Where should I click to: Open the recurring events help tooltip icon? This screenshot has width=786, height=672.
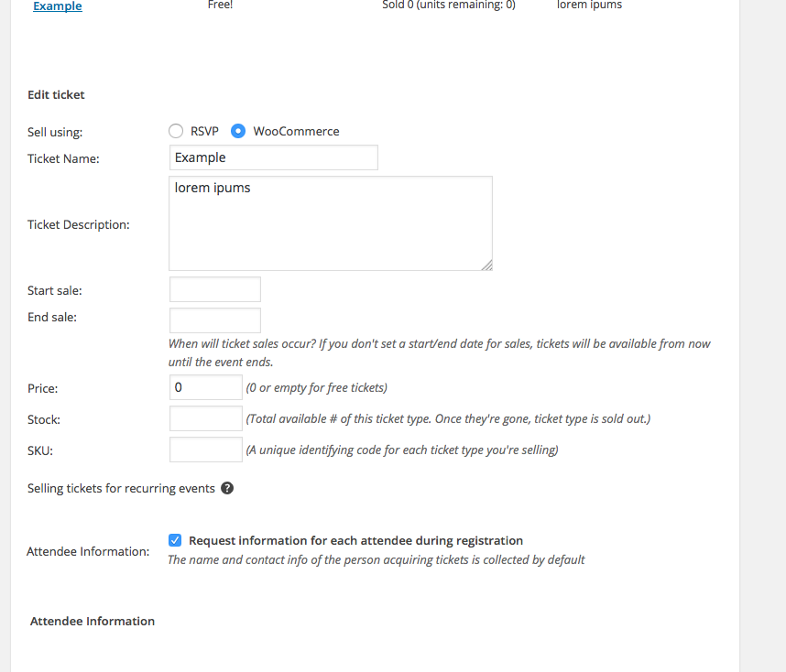pyautogui.click(x=227, y=488)
